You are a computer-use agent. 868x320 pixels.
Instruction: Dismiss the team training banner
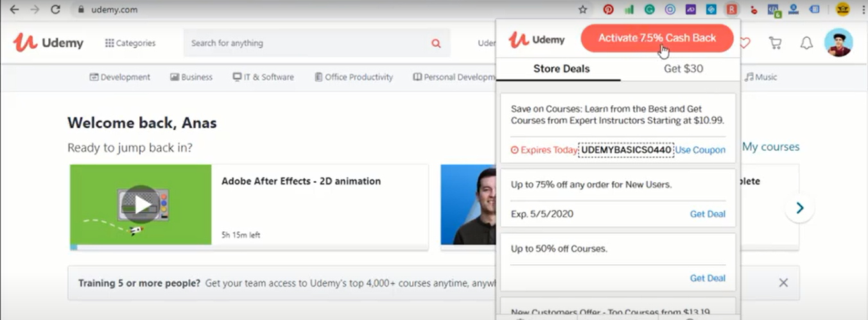click(783, 283)
